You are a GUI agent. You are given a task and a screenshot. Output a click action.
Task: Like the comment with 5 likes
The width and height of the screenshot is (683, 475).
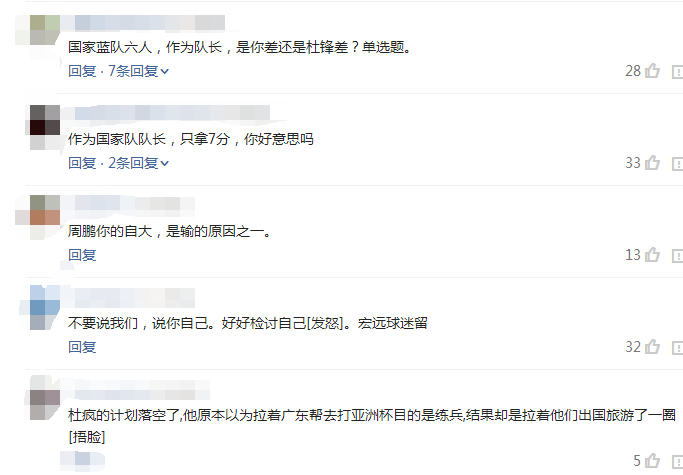point(652,461)
